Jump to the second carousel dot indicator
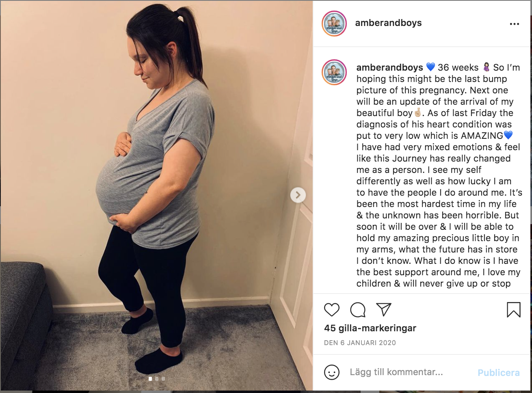This screenshot has width=532, height=393. pyautogui.click(x=157, y=379)
